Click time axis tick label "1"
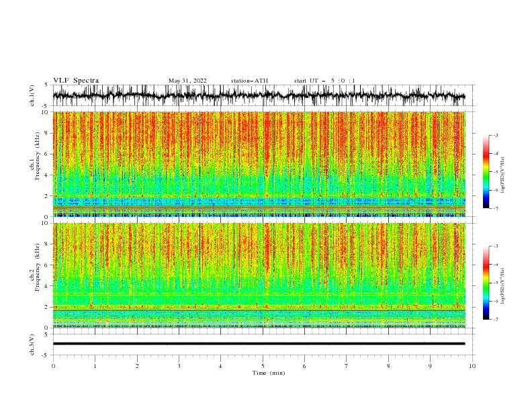Viewport: 532px width, 411px height. click(x=95, y=366)
